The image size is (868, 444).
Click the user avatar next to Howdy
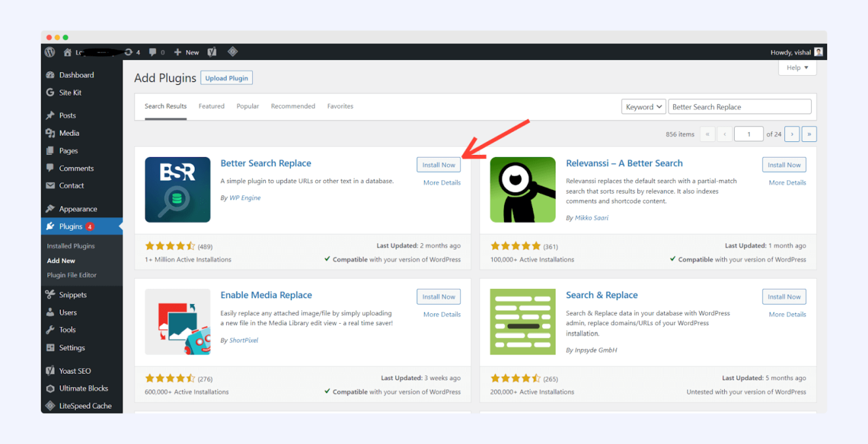(818, 52)
